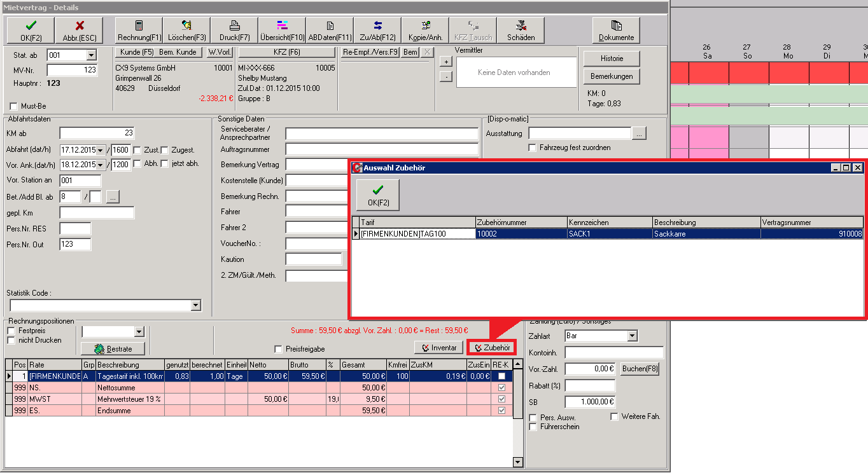Click the W.Vorl. button
Viewport: 868px width, 473px height.
[x=219, y=52]
